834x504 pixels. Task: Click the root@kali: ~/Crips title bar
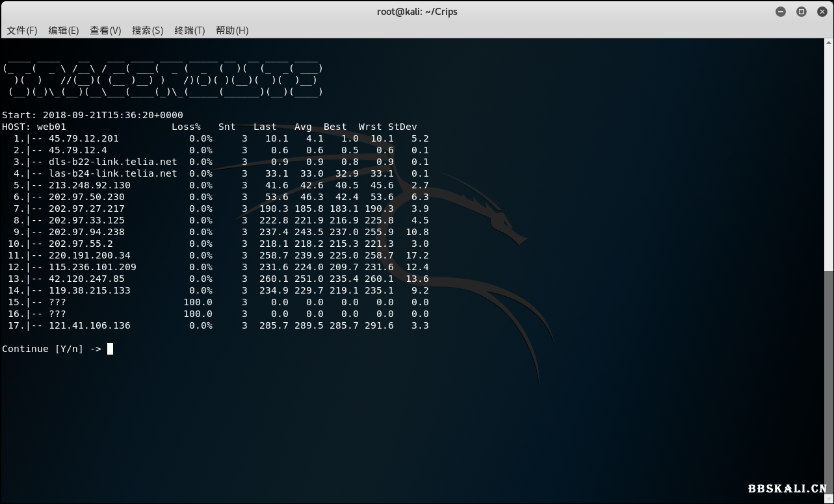[417, 11]
